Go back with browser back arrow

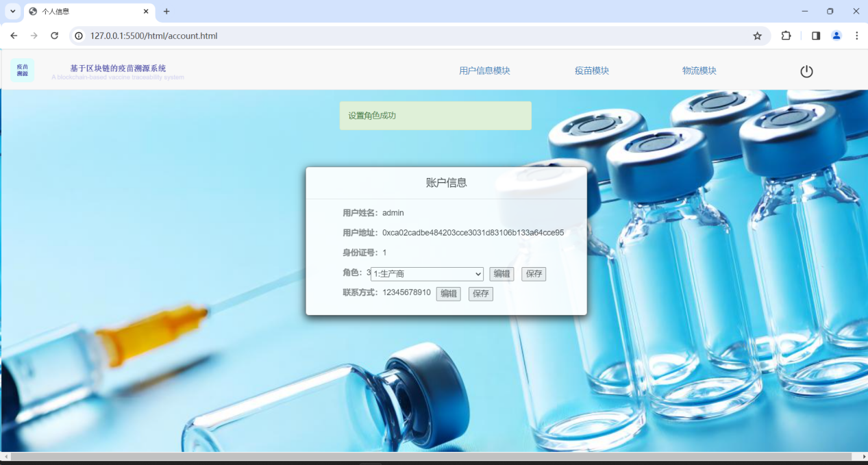coord(14,36)
